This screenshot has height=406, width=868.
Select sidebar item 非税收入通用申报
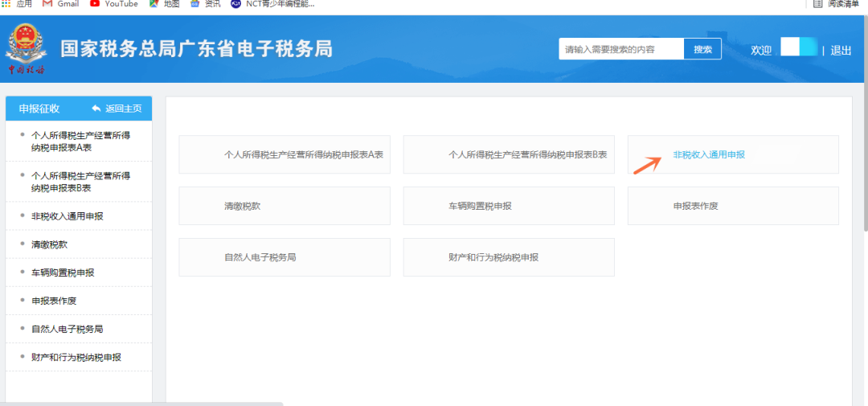[x=79, y=216]
